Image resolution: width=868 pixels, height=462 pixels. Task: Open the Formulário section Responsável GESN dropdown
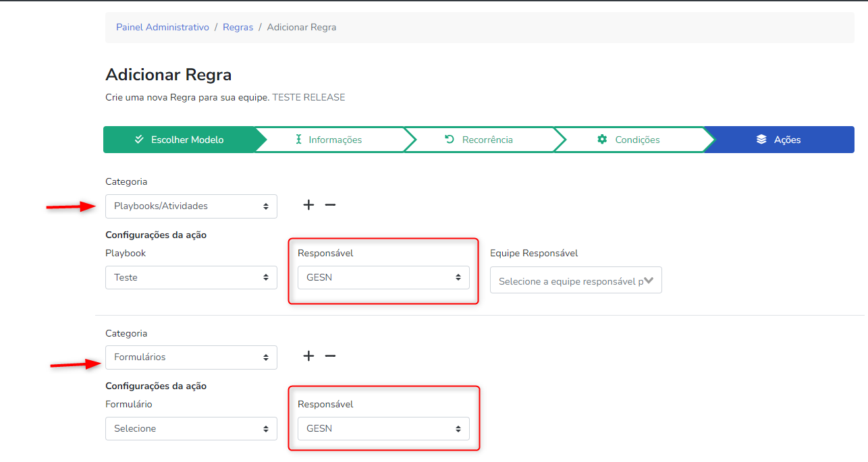pyautogui.click(x=383, y=428)
